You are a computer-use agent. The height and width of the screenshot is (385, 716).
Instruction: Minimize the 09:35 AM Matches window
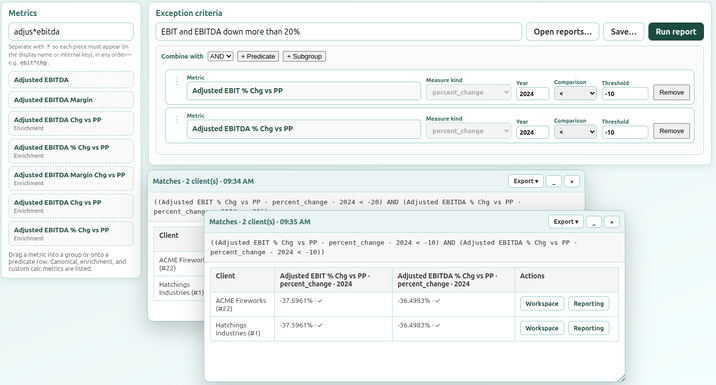coord(594,222)
